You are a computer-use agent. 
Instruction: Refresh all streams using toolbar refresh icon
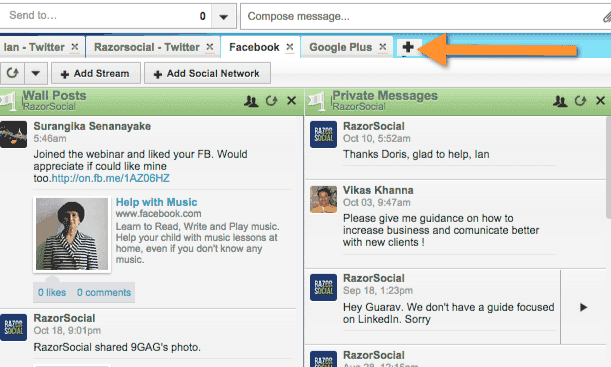[x=12, y=73]
